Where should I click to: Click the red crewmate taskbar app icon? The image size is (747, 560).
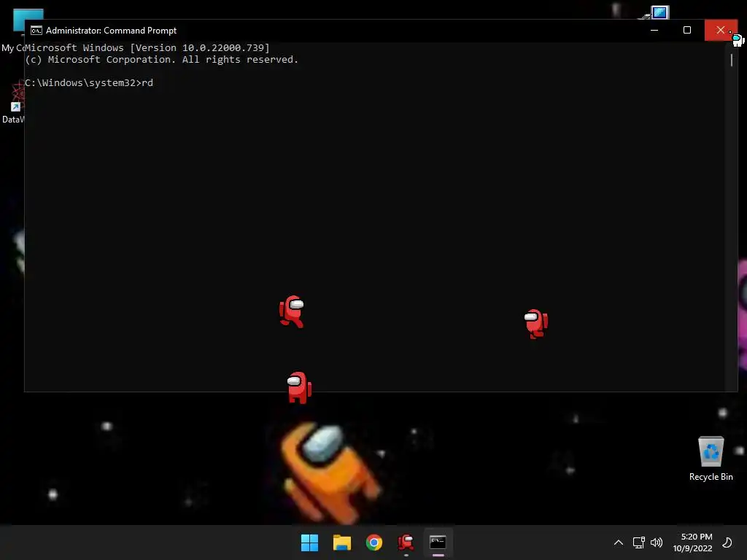coord(406,542)
